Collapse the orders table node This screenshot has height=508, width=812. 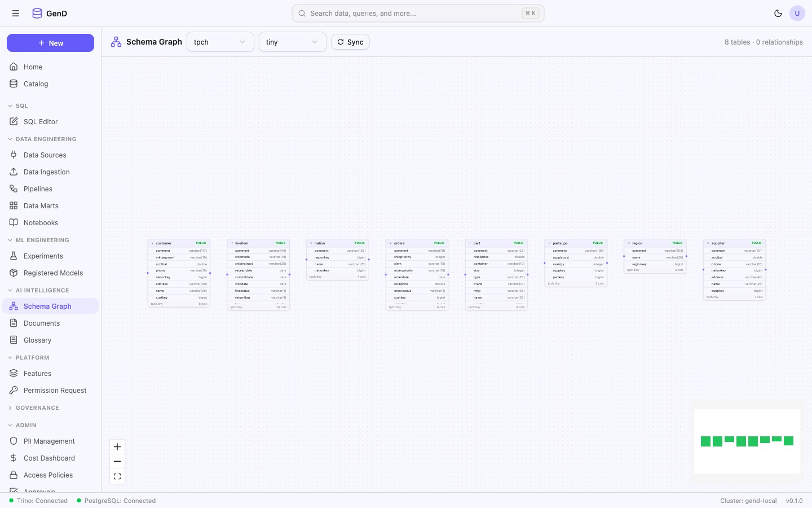(390, 243)
